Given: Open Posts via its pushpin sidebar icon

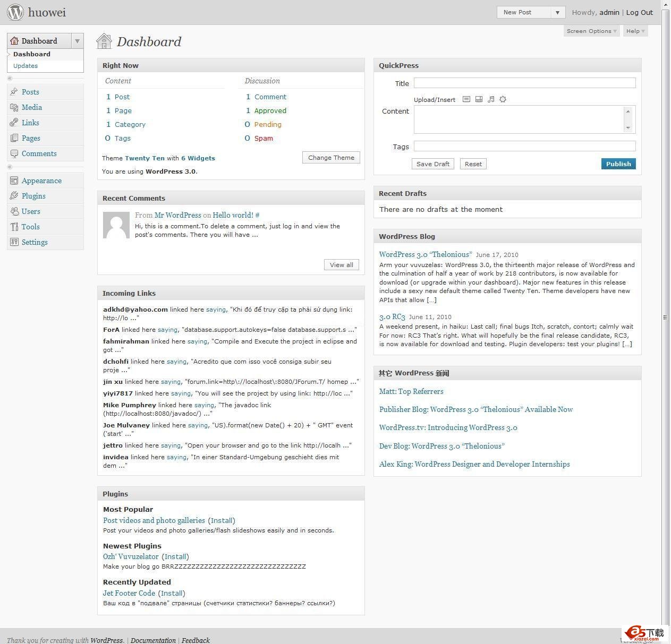Looking at the screenshot, I should 14,92.
